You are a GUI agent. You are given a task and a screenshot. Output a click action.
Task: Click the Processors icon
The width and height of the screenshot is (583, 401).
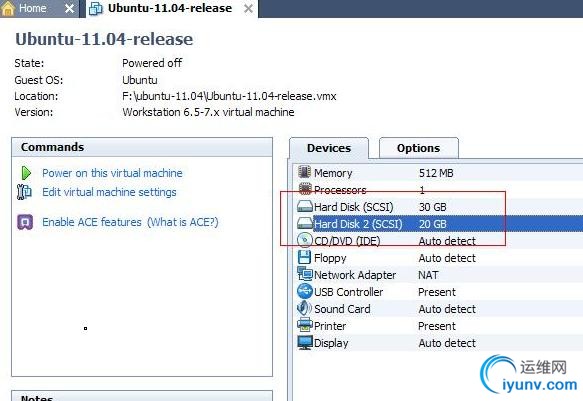point(305,189)
